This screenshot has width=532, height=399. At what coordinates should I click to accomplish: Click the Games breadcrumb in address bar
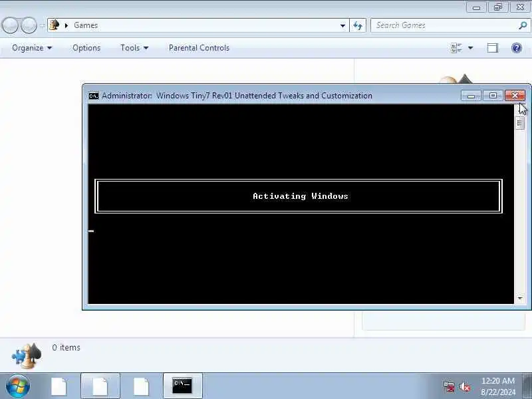click(86, 25)
